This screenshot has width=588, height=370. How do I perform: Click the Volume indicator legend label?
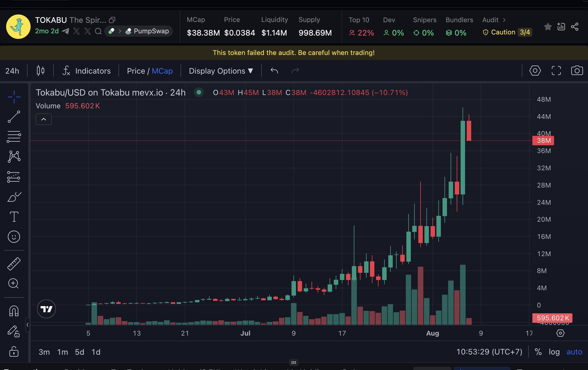pyautogui.click(x=48, y=106)
